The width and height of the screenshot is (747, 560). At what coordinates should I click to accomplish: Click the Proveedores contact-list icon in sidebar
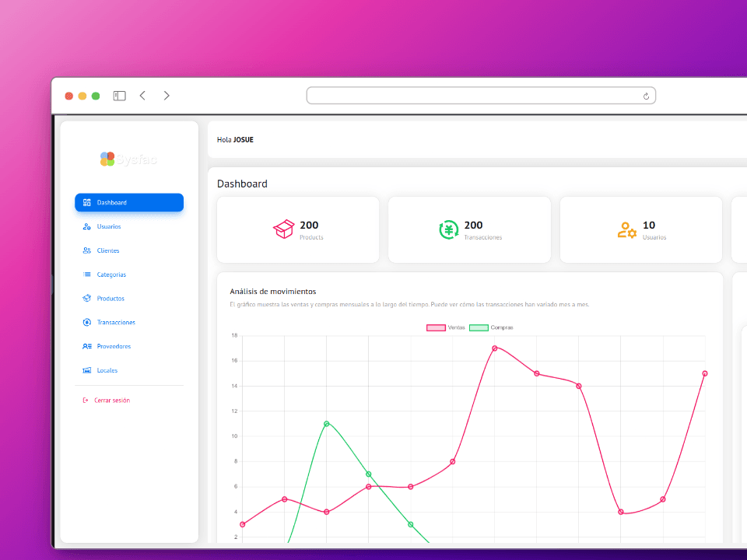(x=86, y=346)
